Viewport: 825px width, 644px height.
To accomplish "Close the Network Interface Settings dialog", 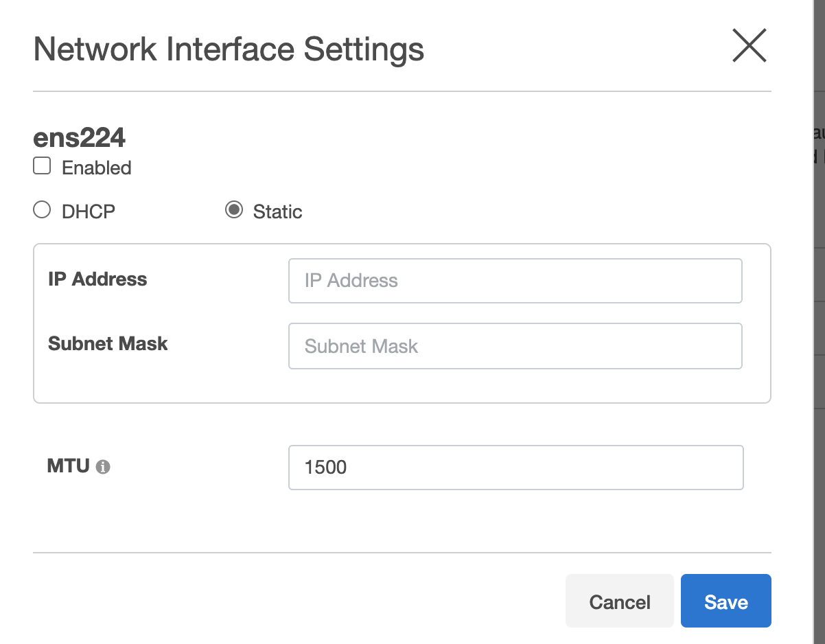I will pos(748,46).
